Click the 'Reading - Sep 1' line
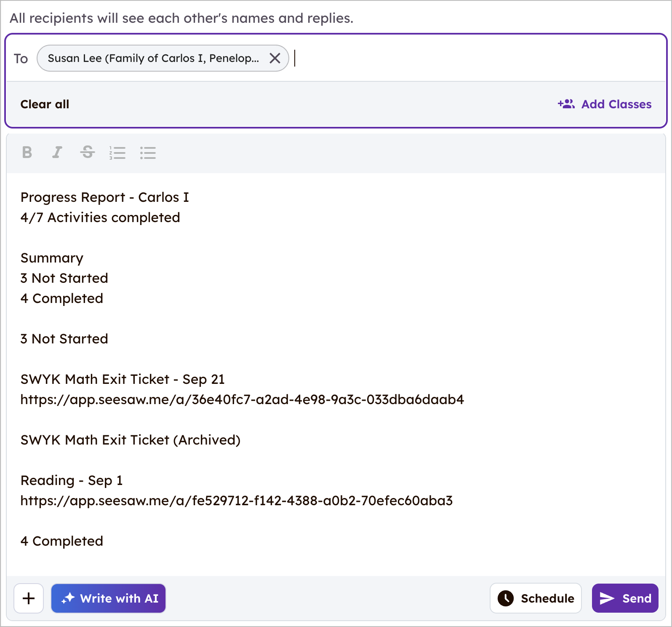The image size is (672, 627). (72, 480)
